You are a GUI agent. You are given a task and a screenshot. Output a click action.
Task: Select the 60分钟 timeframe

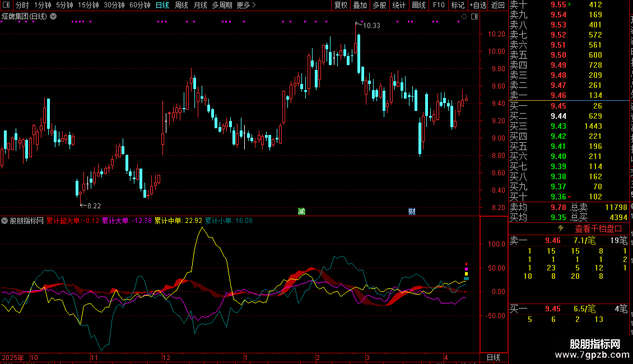coord(139,5)
